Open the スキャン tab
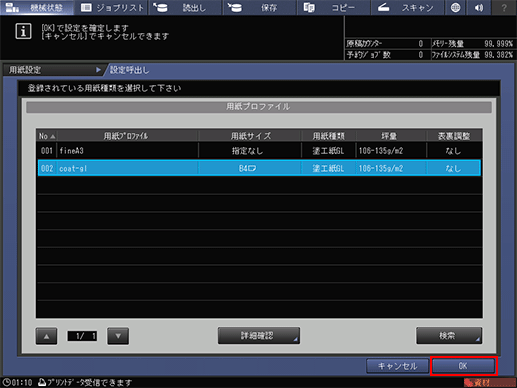This screenshot has height=388, width=517. point(407,7)
